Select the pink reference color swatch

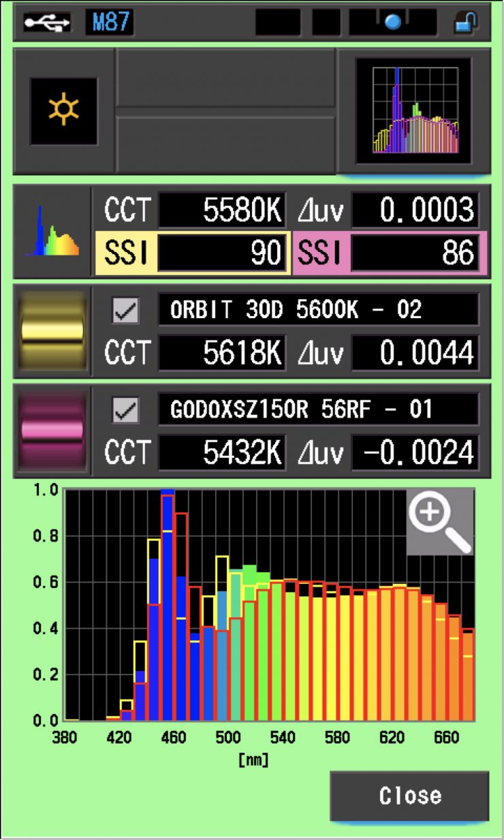click(x=52, y=431)
